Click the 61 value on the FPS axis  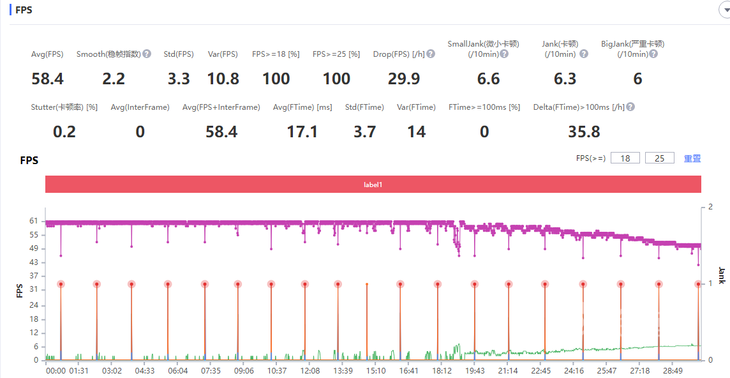[x=35, y=221]
